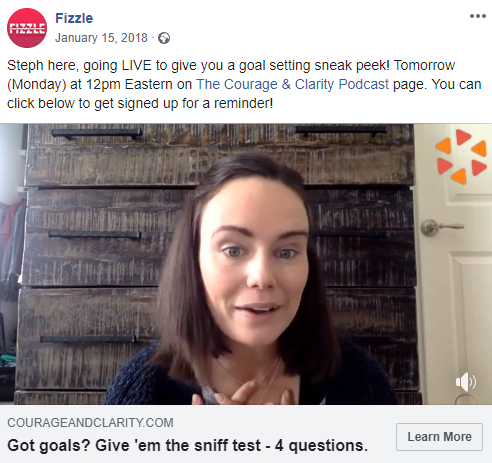This screenshot has height=463, width=492.
Task: Open the post options three-dot menu
Action: coord(478,16)
